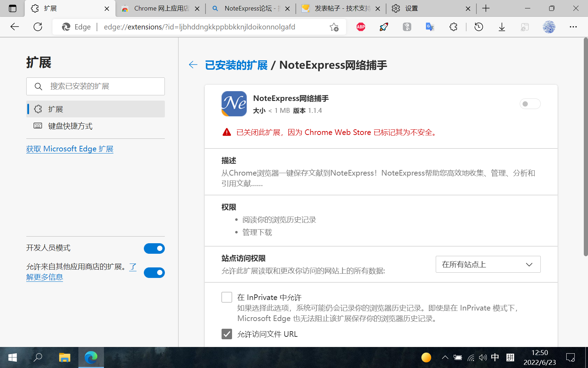Click the grey disabled extension icon

point(407,27)
